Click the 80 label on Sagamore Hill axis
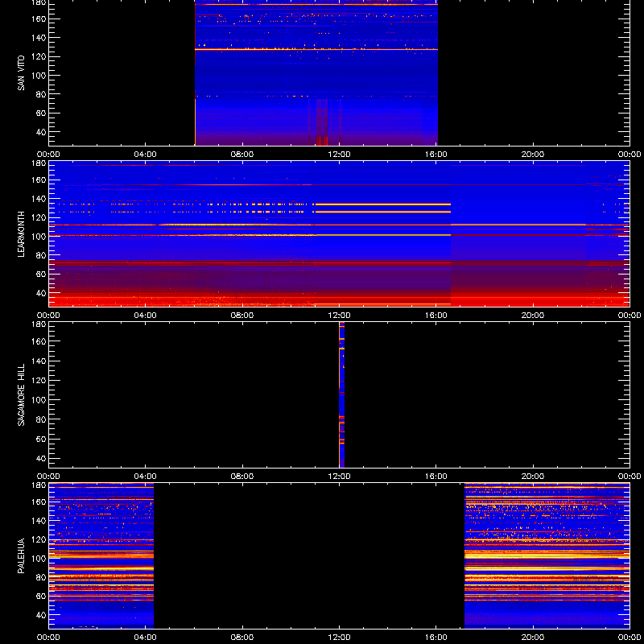This screenshot has height=644, width=644. (41, 419)
